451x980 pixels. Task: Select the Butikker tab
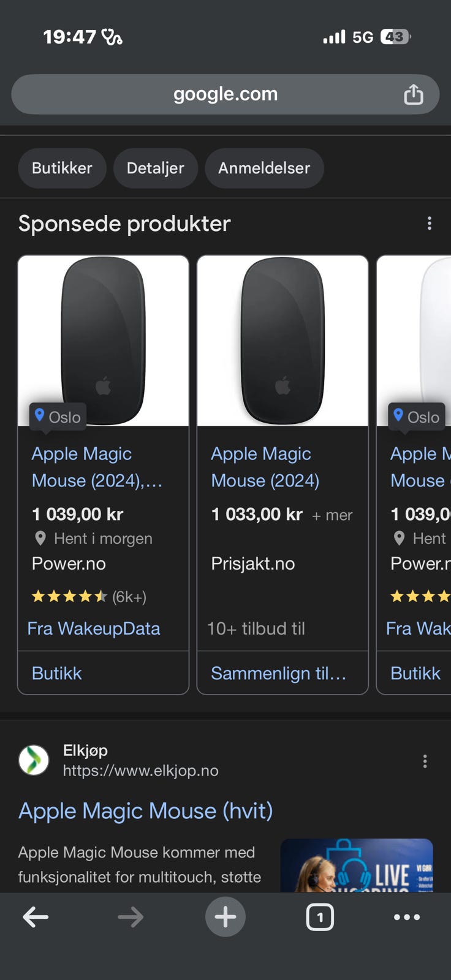pyautogui.click(x=62, y=168)
